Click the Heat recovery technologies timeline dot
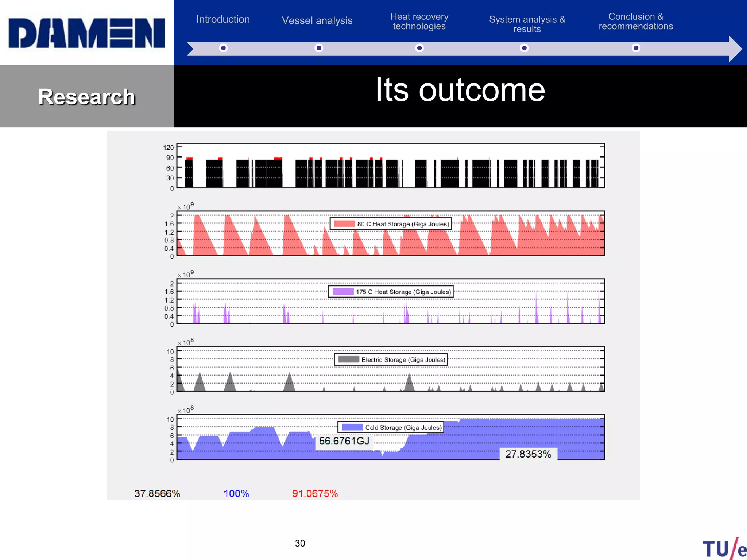This screenshot has width=747, height=560. 419,48
